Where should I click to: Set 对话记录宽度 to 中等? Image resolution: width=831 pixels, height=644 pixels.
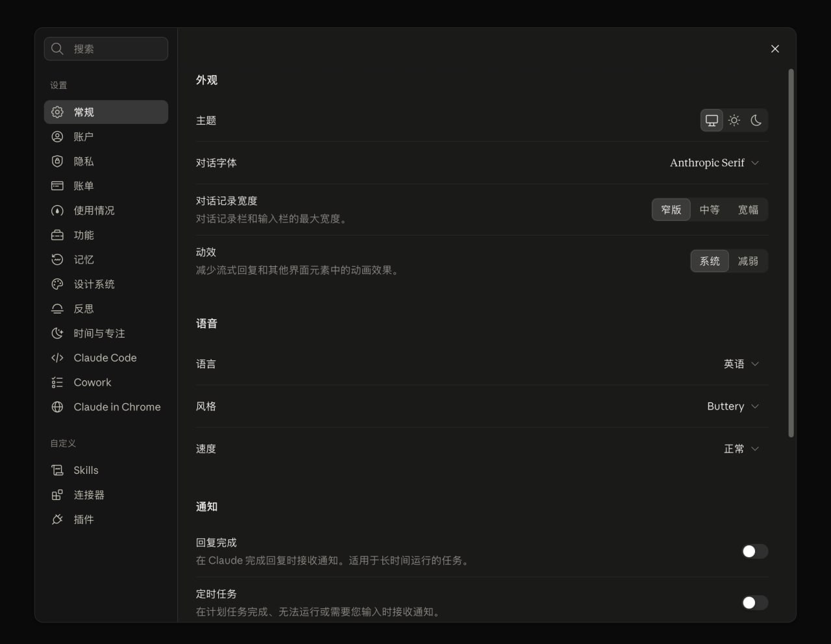(710, 210)
